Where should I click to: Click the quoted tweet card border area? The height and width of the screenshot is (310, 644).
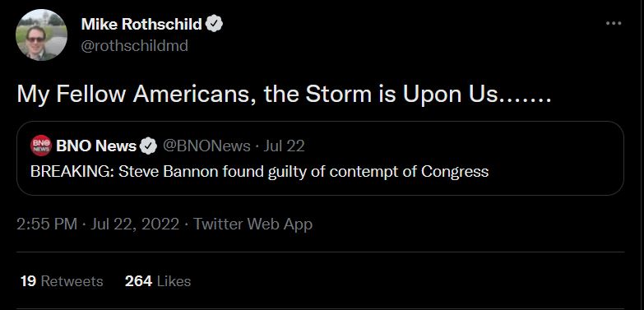click(x=321, y=158)
